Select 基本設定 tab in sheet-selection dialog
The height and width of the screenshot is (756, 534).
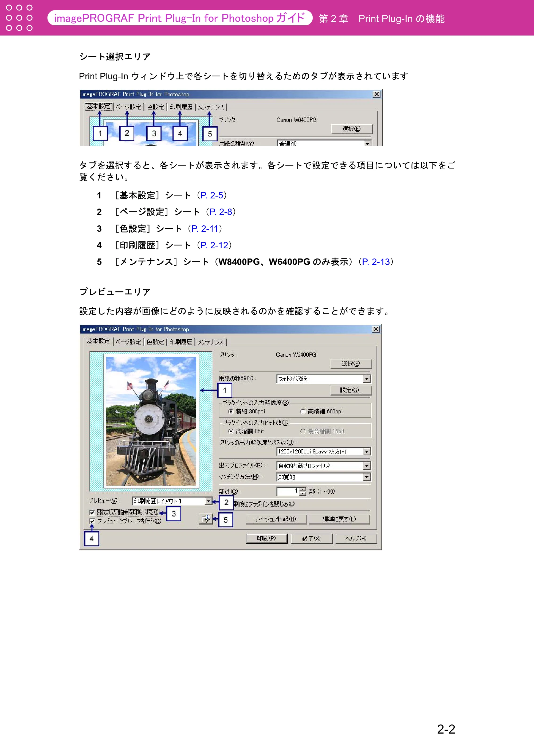pyautogui.click(x=99, y=106)
